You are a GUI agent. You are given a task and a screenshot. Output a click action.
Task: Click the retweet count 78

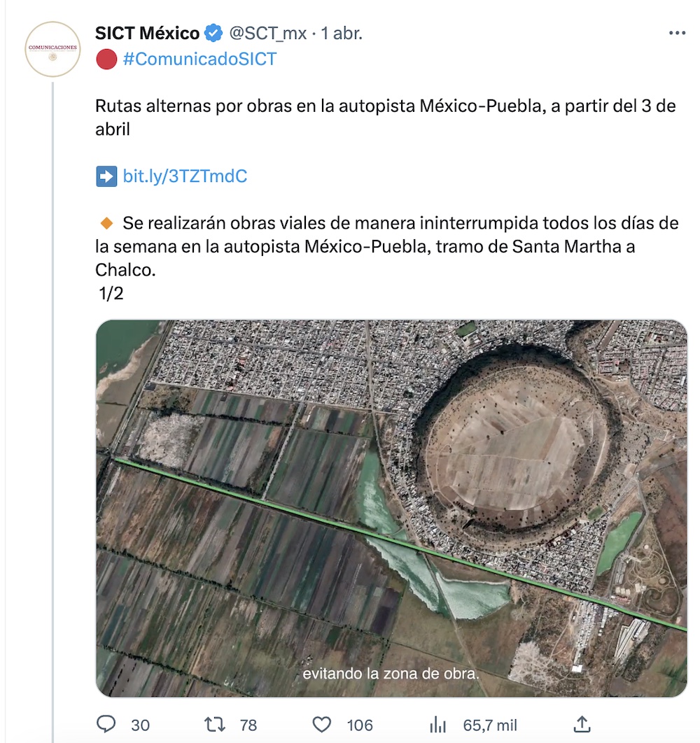point(248,725)
